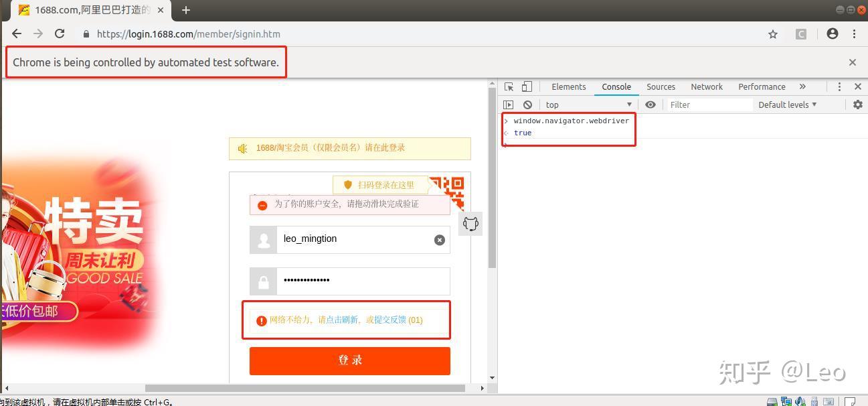Screen dimensions: 868x406
Task: Click the 提交反馈 feedback link
Action: coord(390,320)
